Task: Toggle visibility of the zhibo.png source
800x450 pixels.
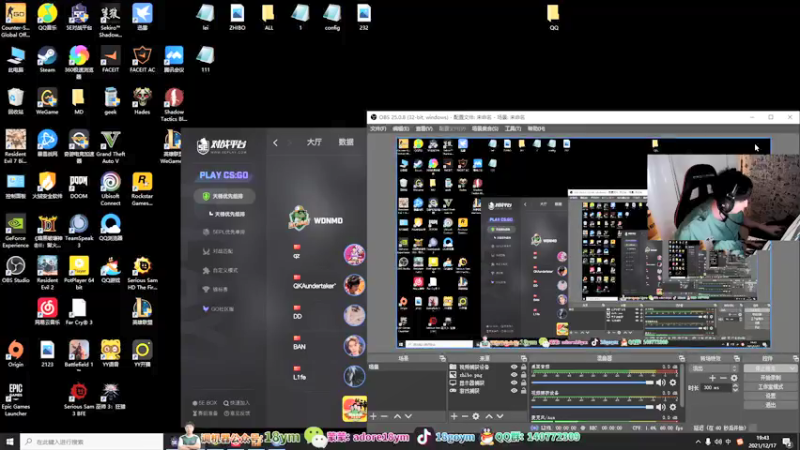Action: coord(514,374)
